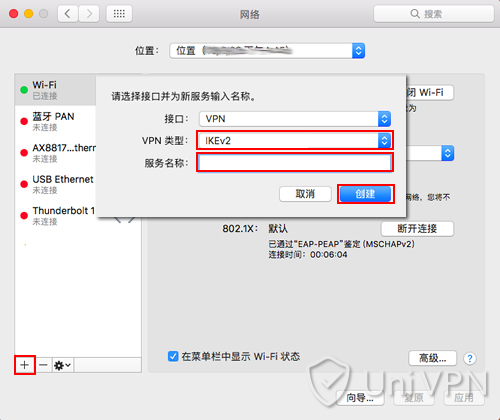Screen dimensions: 500x420
Task: Select USB Ethernet in the services list
Action: [x=56, y=184]
